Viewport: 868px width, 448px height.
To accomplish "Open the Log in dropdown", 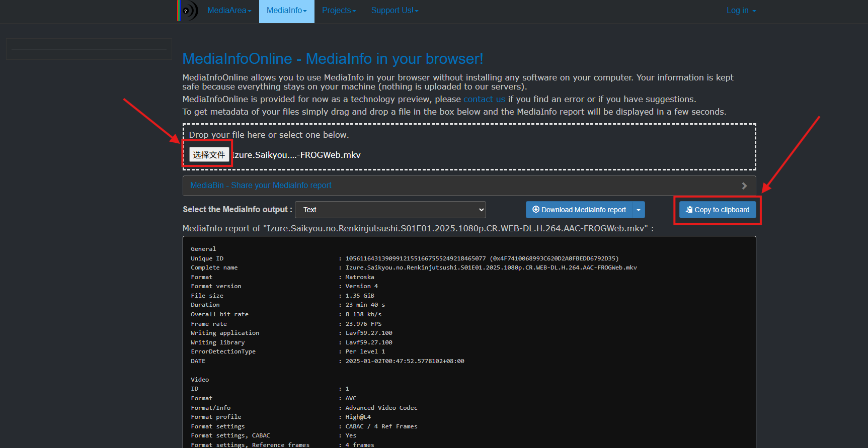I will (x=741, y=11).
